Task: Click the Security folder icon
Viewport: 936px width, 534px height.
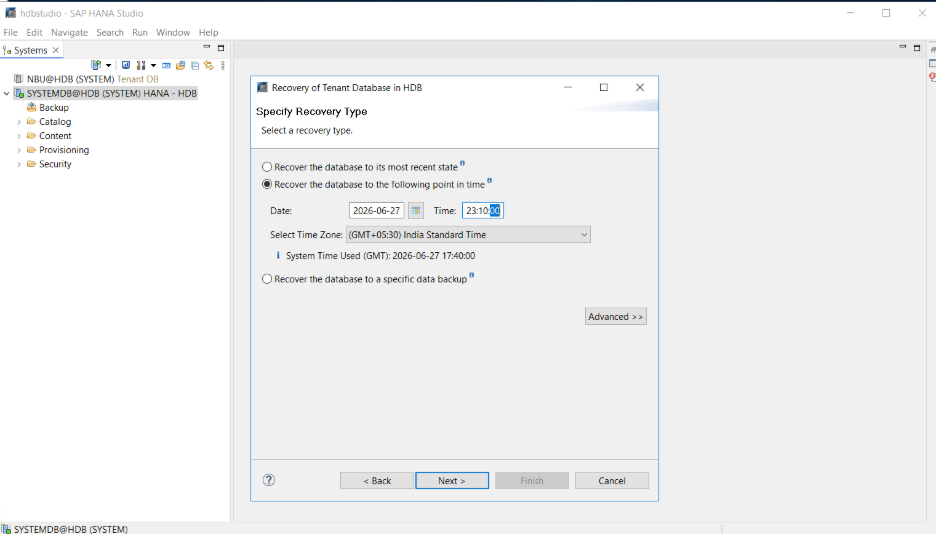Action: pos(32,163)
